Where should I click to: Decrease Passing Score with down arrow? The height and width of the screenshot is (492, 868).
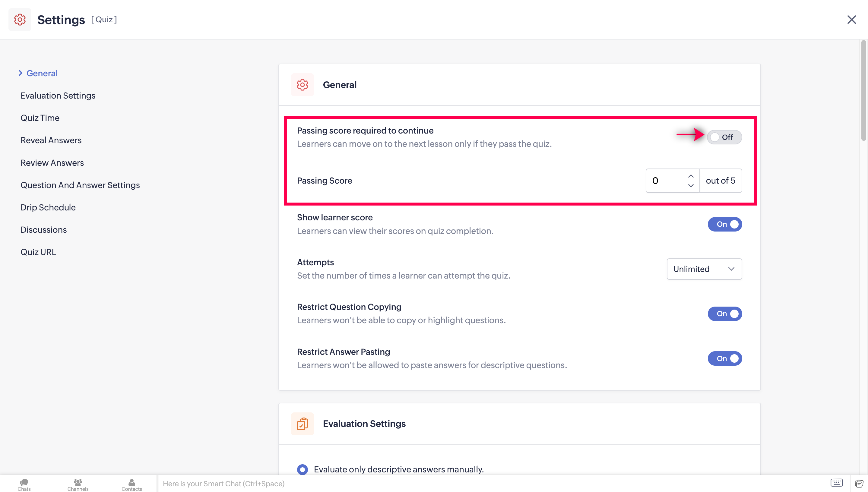click(691, 185)
